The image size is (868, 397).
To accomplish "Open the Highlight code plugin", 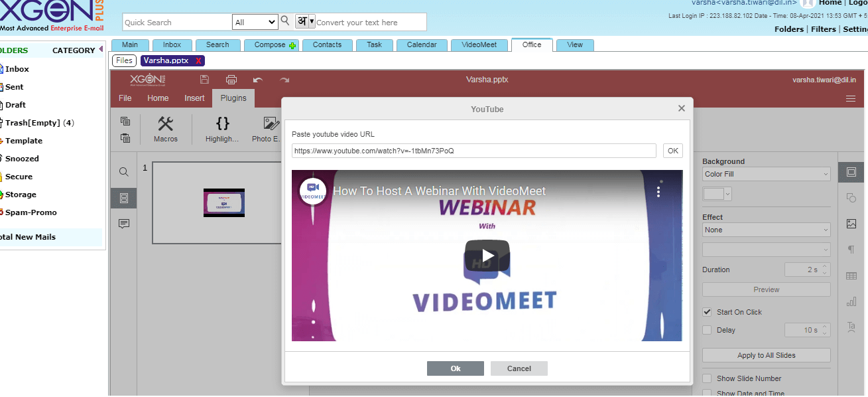I will [222, 129].
